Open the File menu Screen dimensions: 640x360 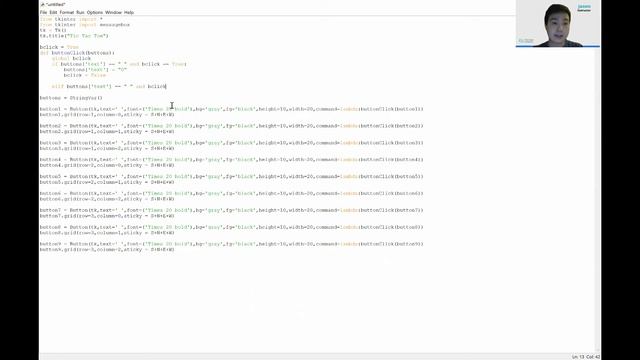point(43,13)
